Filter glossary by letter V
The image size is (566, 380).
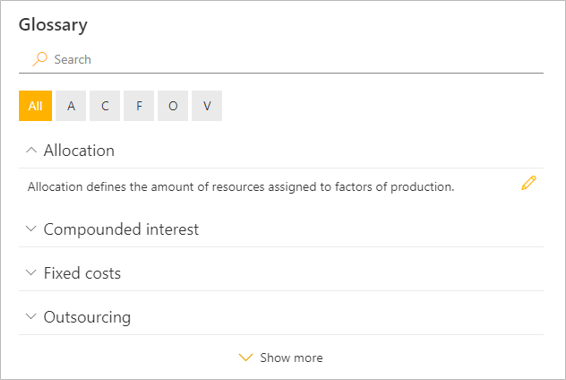(207, 106)
